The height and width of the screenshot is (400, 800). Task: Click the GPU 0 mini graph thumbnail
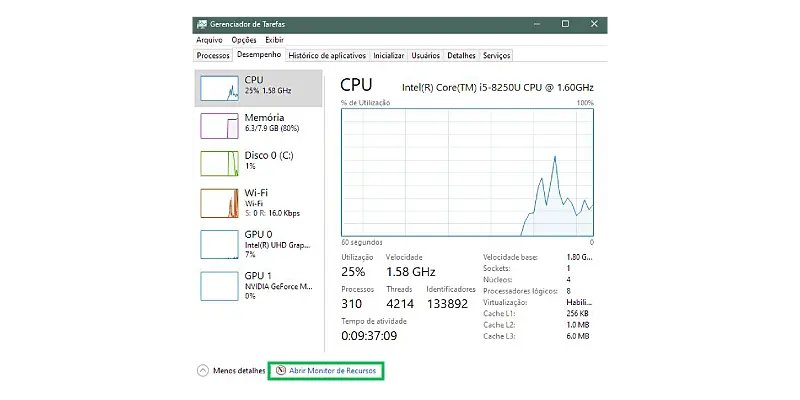tap(219, 244)
